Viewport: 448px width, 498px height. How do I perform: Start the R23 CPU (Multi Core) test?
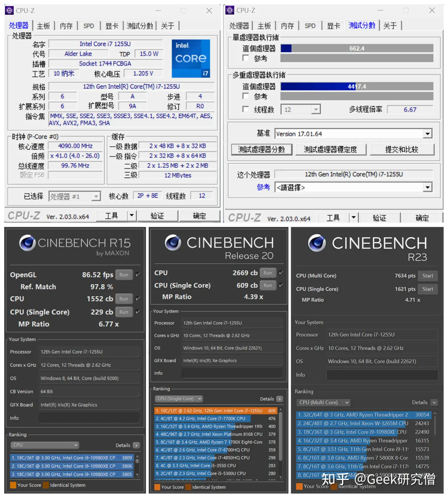tap(428, 276)
